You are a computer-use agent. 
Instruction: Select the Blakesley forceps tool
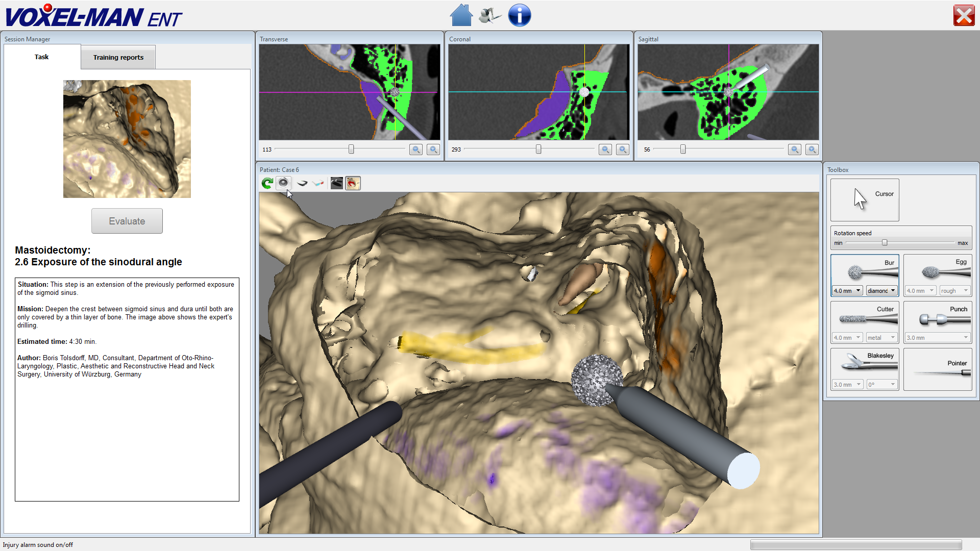(864, 363)
